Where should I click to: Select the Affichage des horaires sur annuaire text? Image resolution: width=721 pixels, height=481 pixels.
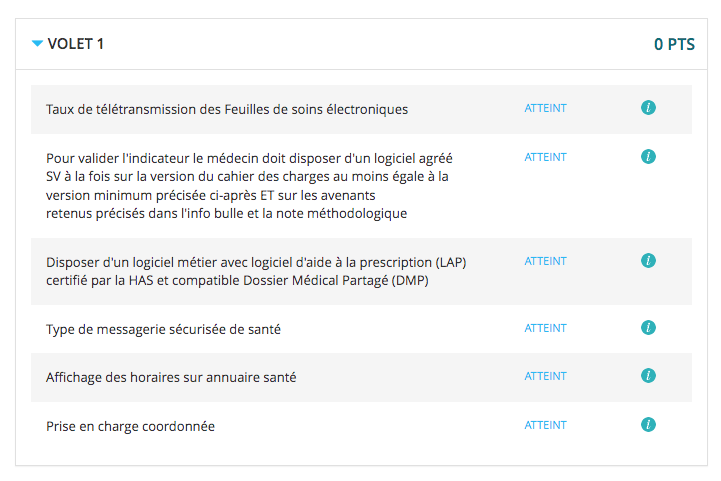tap(171, 378)
